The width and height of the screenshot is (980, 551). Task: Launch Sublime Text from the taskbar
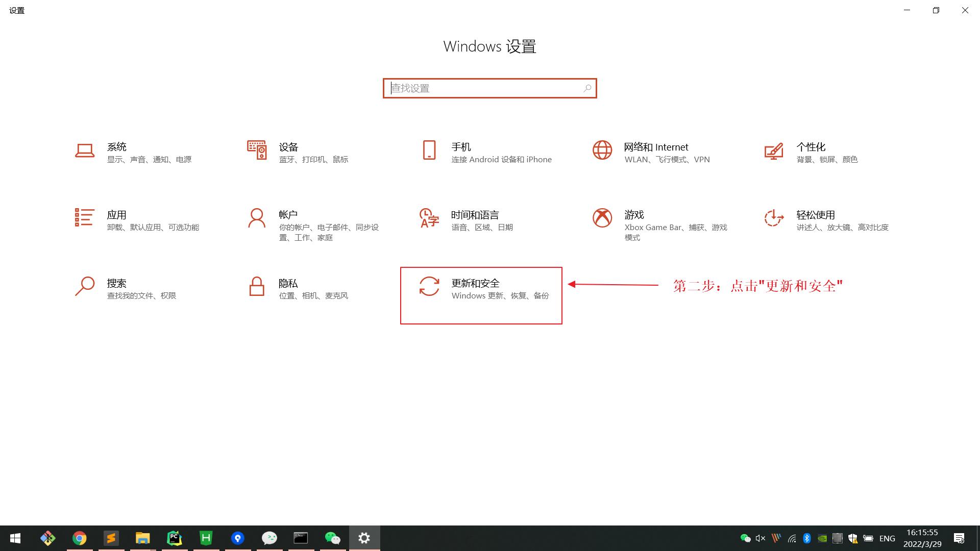[x=111, y=538]
